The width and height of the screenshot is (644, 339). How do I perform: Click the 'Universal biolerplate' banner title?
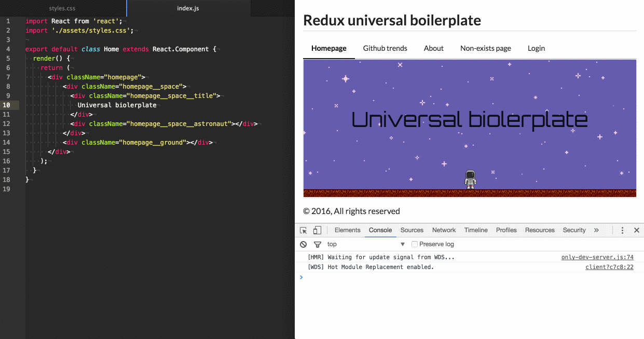[470, 120]
